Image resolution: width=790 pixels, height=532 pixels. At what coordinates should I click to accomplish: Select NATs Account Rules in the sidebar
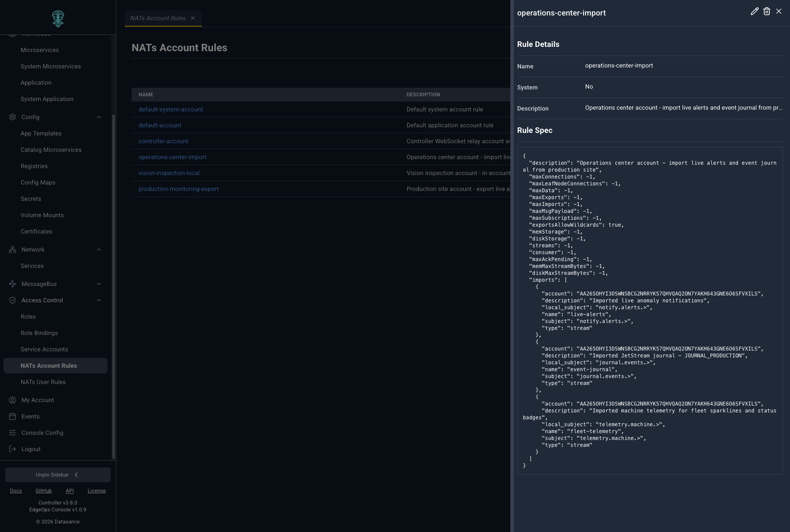point(56,366)
